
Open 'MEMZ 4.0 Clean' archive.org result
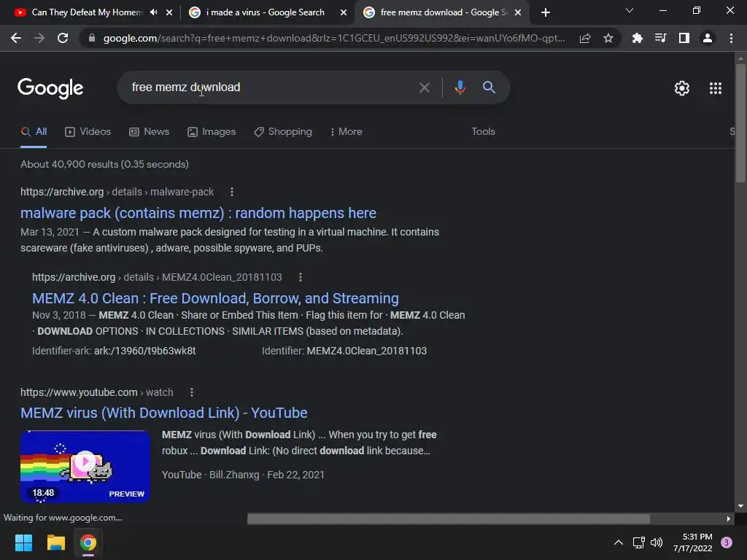[215, 298]
